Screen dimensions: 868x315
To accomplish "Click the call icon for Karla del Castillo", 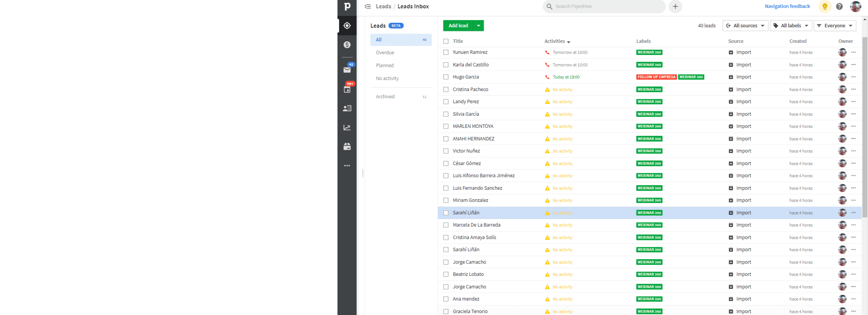I will (x=547, y=65).
